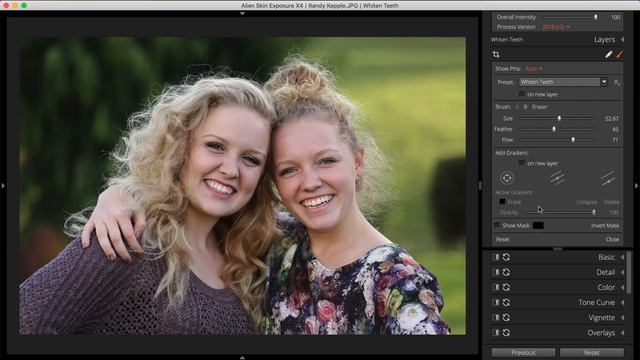Reset the Detail panel settings
The width and height of the screenshot is (640, 360).
pyautogui.click(x=506, y=272)
